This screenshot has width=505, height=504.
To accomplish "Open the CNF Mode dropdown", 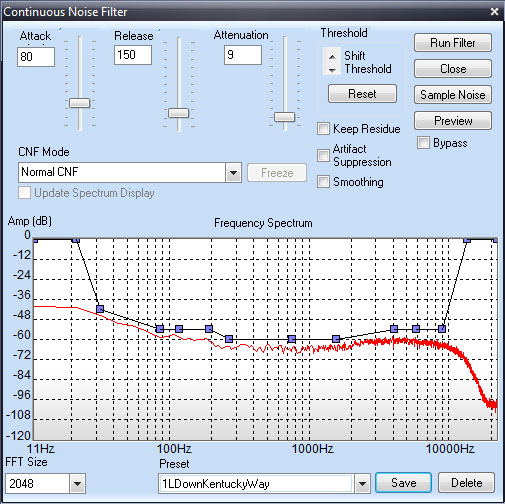I will pyautogui.click(x=233, y=173).
